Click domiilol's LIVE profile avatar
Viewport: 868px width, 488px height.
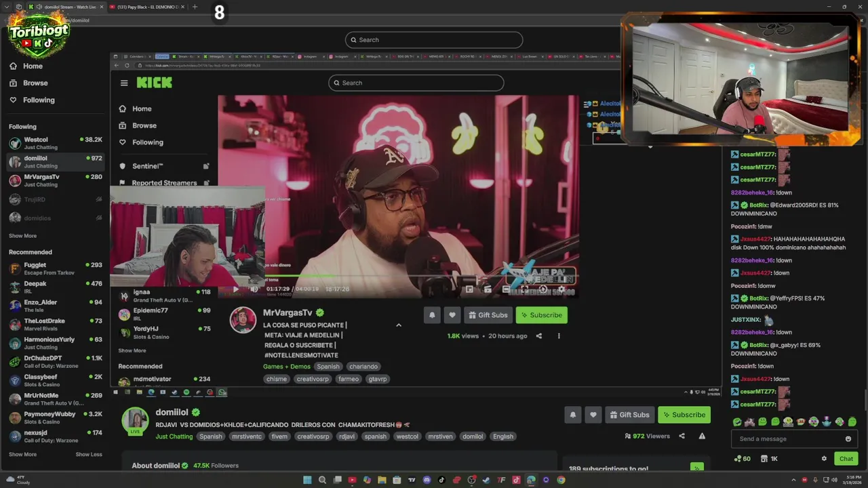click(x=135, y=421)
